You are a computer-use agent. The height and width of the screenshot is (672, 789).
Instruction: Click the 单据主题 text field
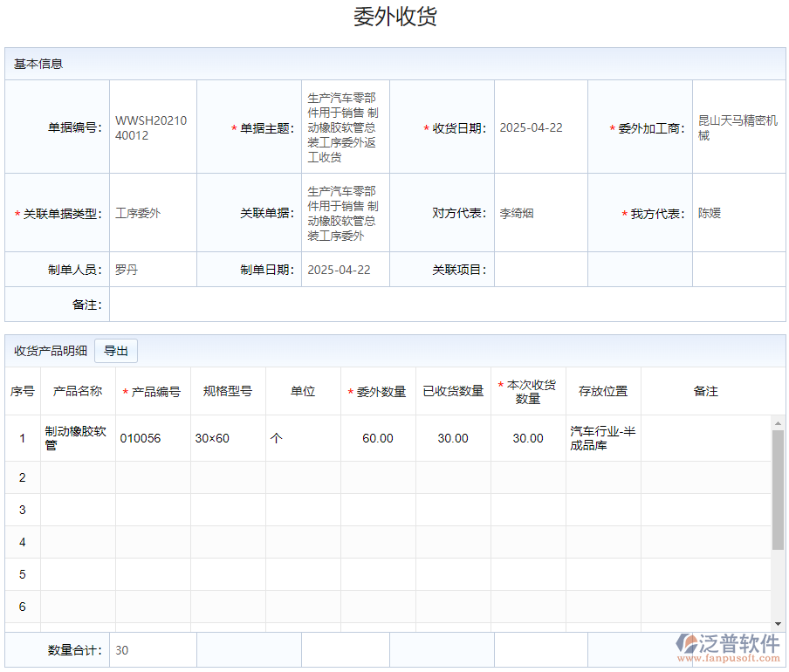click(344, 128)
